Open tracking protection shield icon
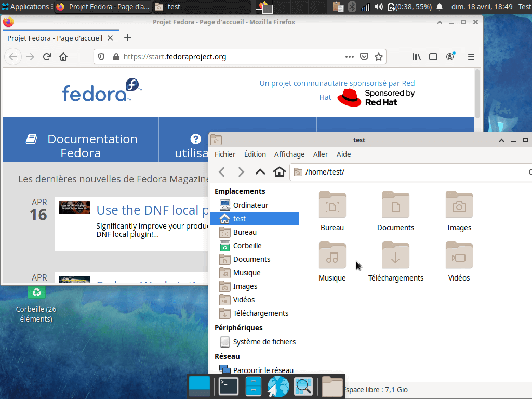This screenshot has height=399, width=532. tap(101, 57)
